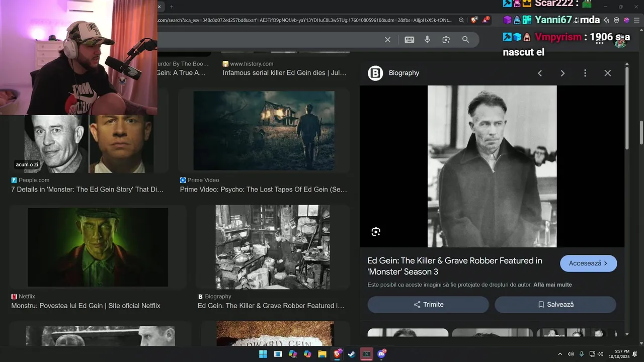Search this image with the Lens icon on the photo
This screenshot has width=644, height=362.
point(376,232)
